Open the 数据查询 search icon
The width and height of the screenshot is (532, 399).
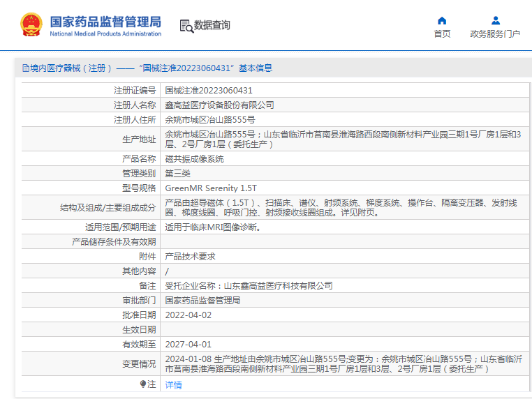coord(186,26)
